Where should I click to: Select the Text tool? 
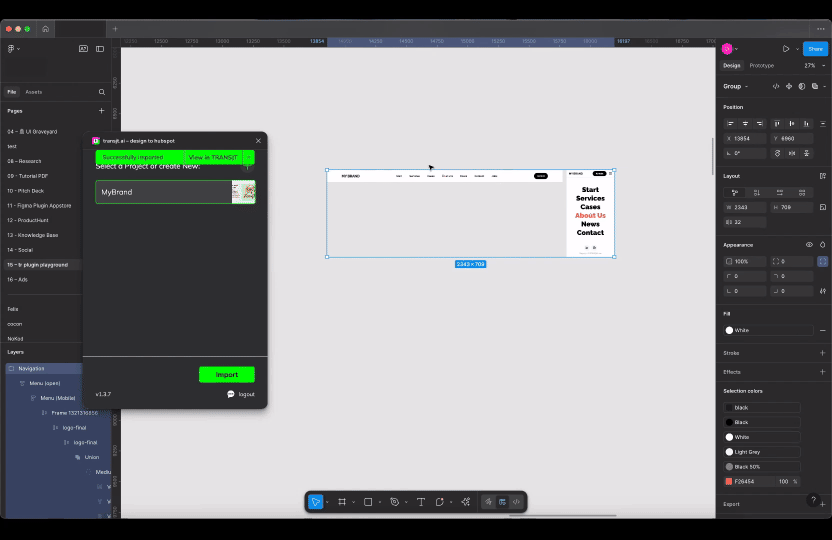(420, 502)
